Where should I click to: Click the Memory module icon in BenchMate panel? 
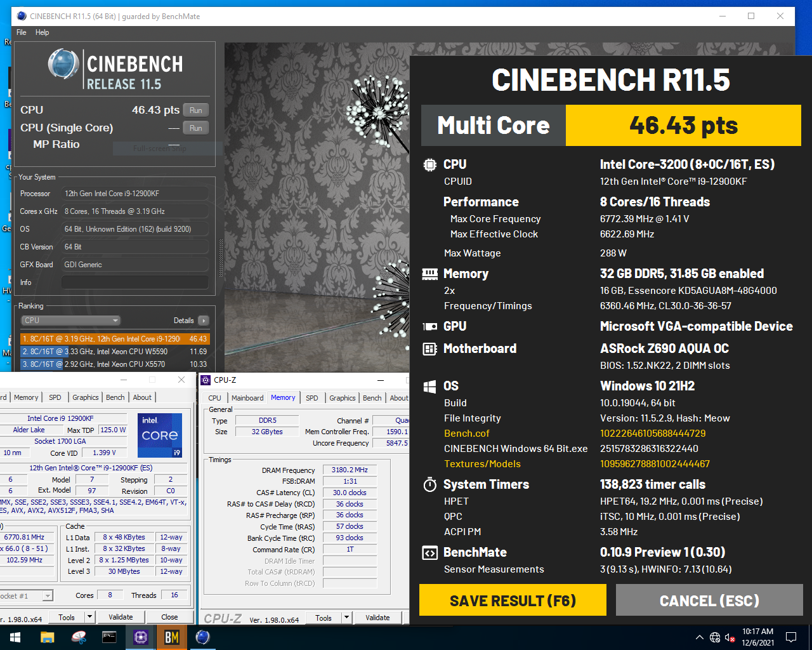coord(430,274)
